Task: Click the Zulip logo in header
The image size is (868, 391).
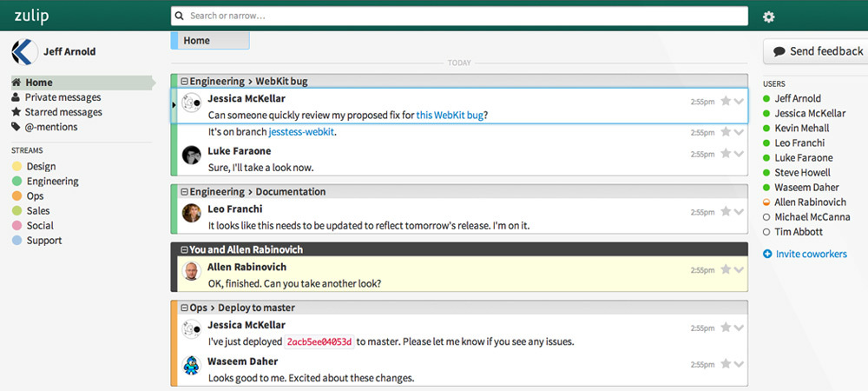Action: (x=30, y=16)
